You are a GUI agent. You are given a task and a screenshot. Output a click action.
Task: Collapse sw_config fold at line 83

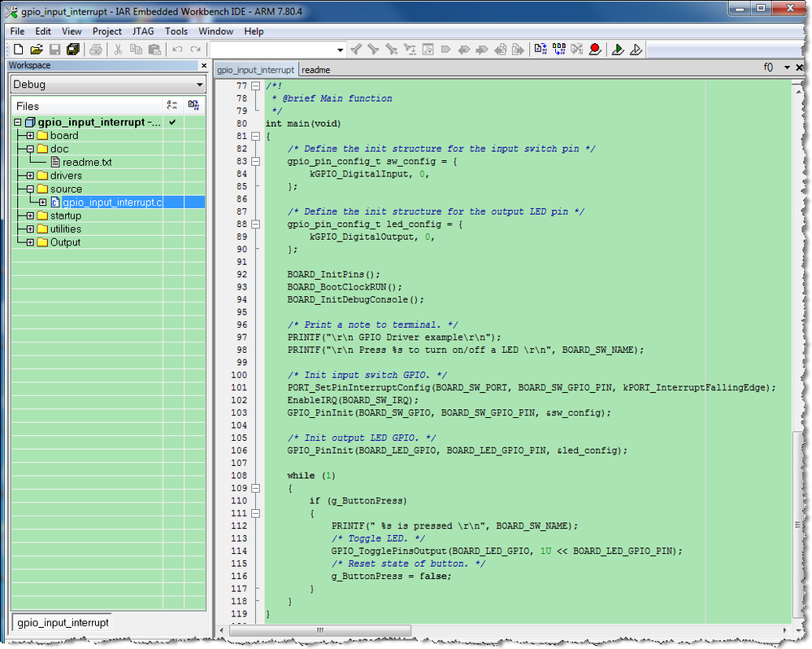pos(255,161)
